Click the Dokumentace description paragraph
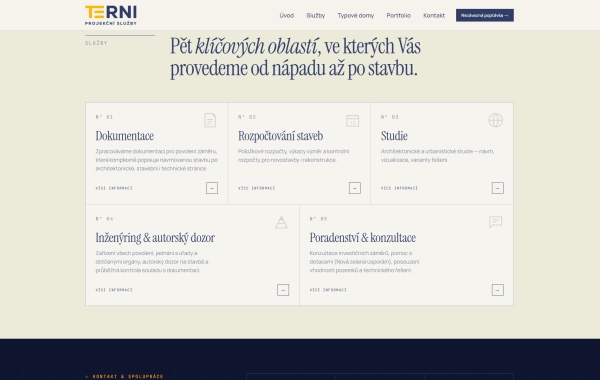This screenshot has width=600, height=380. [157, 160]
